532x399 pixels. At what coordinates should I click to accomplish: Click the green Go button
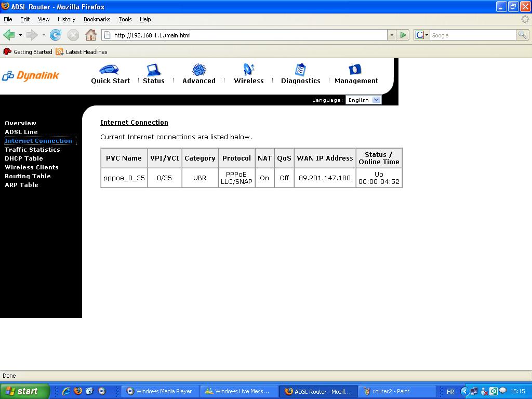[x=403, y=35]
